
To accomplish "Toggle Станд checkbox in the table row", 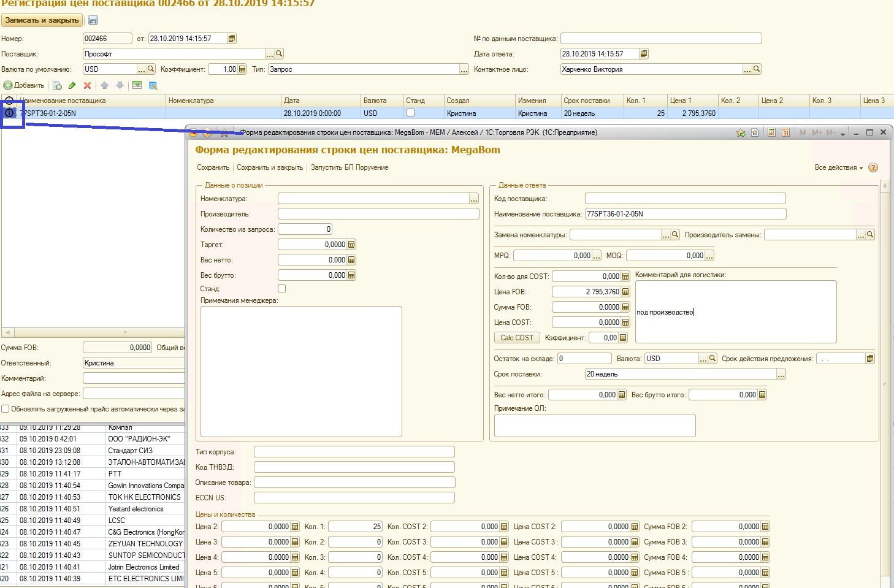I will 411,113.
